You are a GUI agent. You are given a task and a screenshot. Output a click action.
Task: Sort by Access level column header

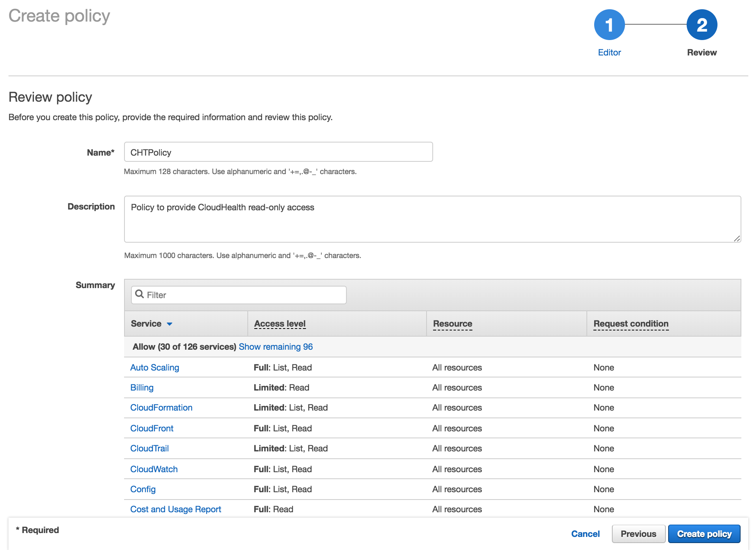click(280, 324)
